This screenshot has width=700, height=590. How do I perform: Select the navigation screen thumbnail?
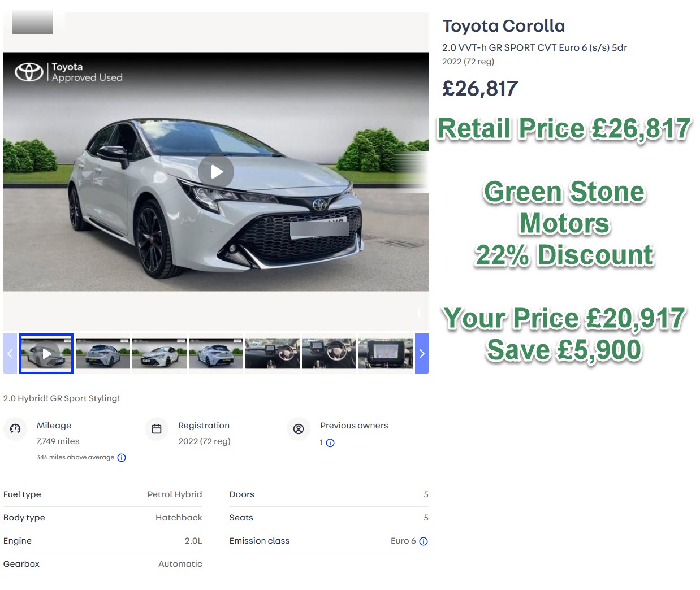coord(386,354)
